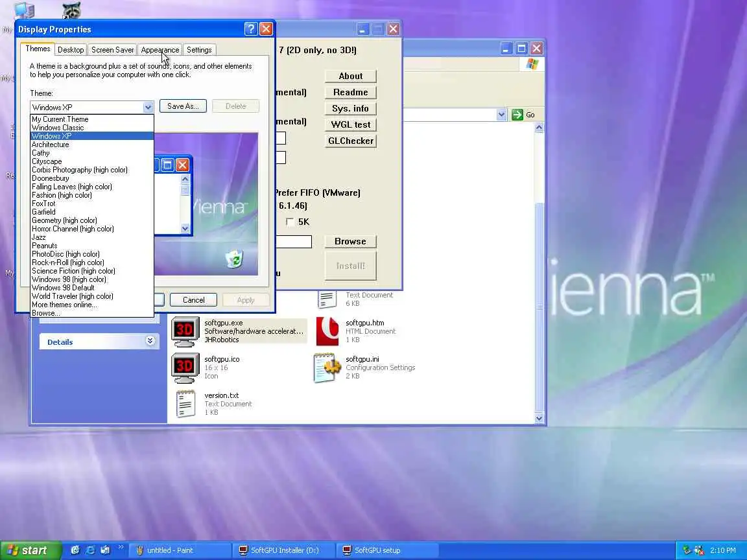Select World Traveler (high color) theme
This screenshot has width=747, height=560.
92,296
